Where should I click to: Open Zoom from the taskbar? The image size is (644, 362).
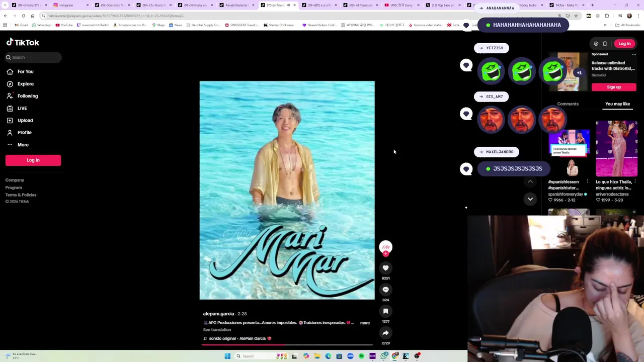click(350, 356)
